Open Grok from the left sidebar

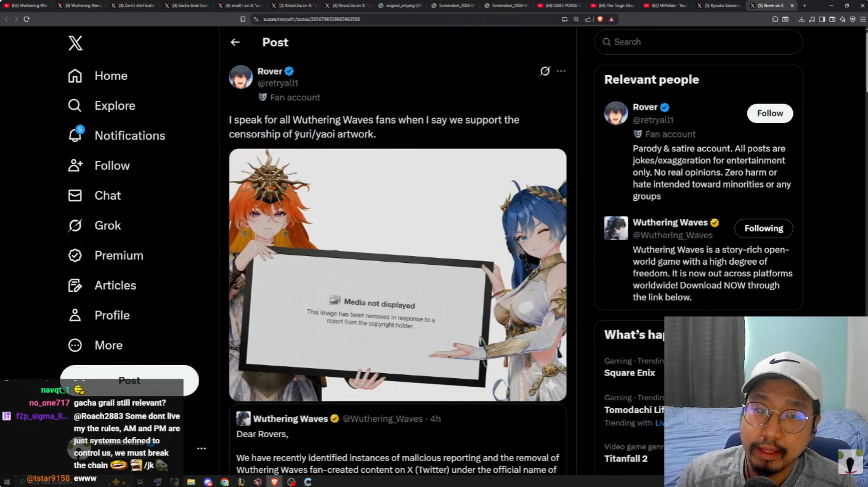coord(95,225)
